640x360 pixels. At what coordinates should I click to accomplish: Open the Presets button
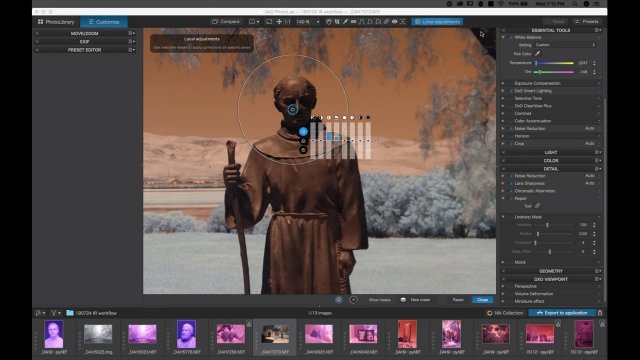tap(587, 22)
